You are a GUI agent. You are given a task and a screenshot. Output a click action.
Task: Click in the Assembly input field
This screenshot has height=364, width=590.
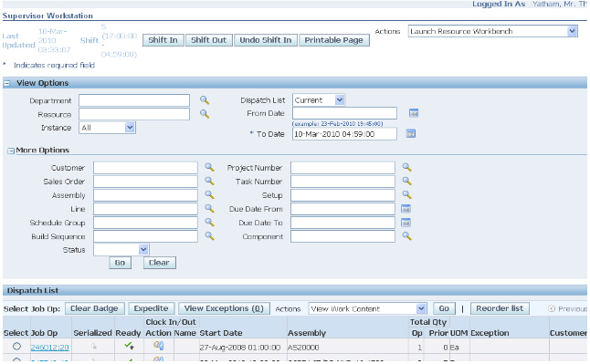145,195
